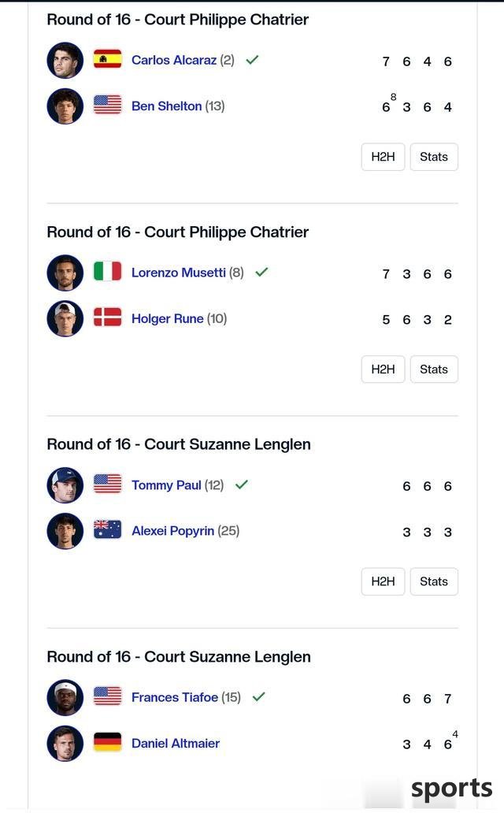The height and width of the screenshot is (813, 504).
Task: View Stats for Musetti vs Rune match
Action: tap(434, 369)
